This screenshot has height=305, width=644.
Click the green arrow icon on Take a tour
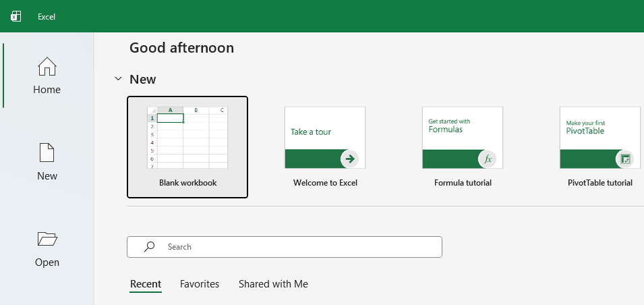[350, 159]
